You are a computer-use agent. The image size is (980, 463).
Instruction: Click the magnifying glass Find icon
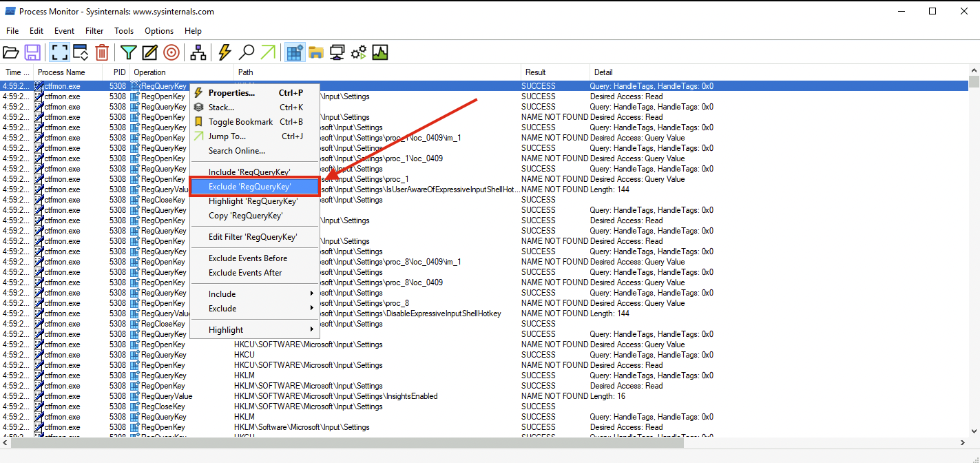pos(246,52)
